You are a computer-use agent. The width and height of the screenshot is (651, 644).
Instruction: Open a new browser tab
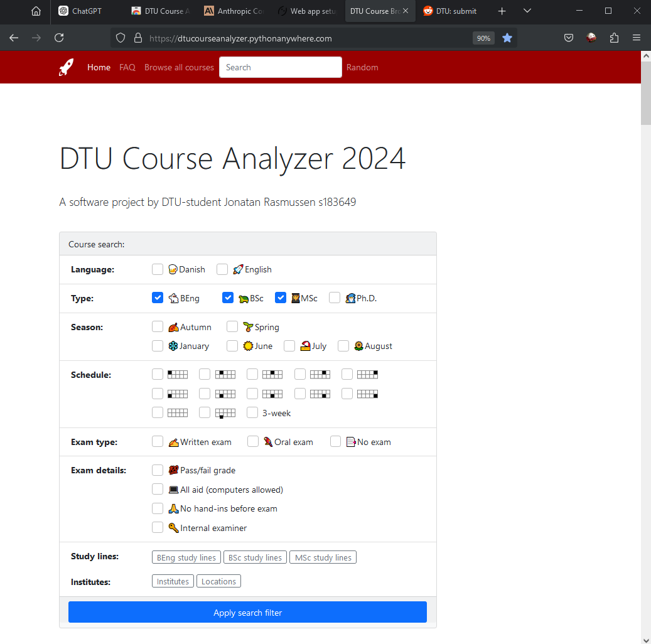click(502, 11)
